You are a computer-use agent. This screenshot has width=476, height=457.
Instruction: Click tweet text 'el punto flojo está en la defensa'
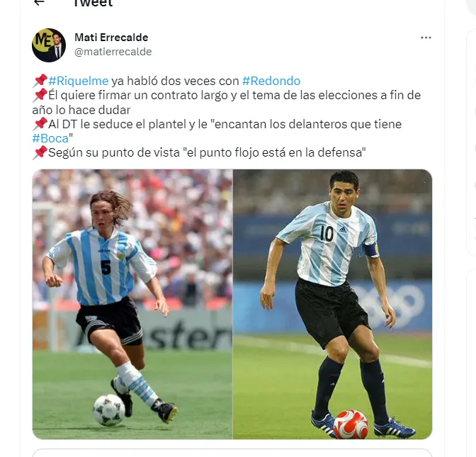tap(274, 152)
